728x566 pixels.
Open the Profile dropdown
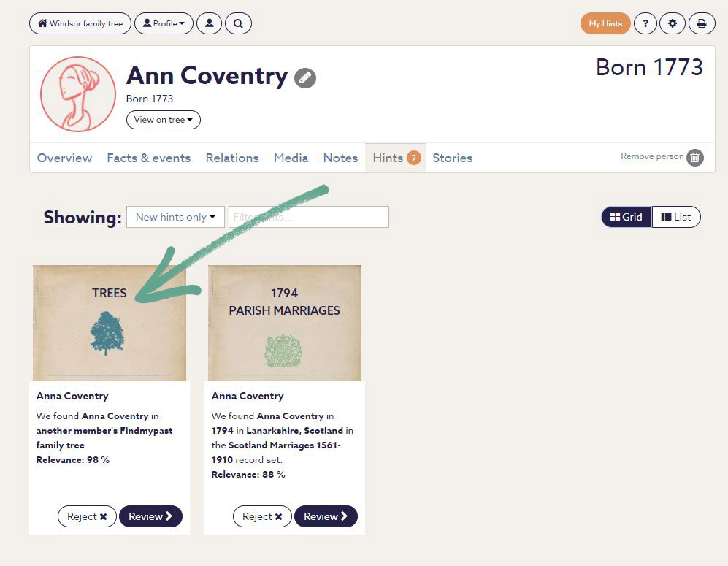point(164,23)
